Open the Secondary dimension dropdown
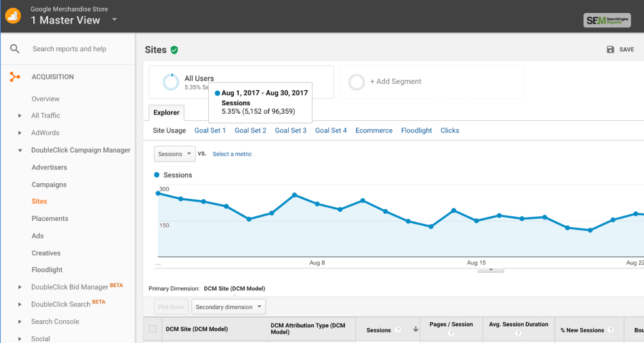Screen dimensions: 644x343 [x=228, y=307]
